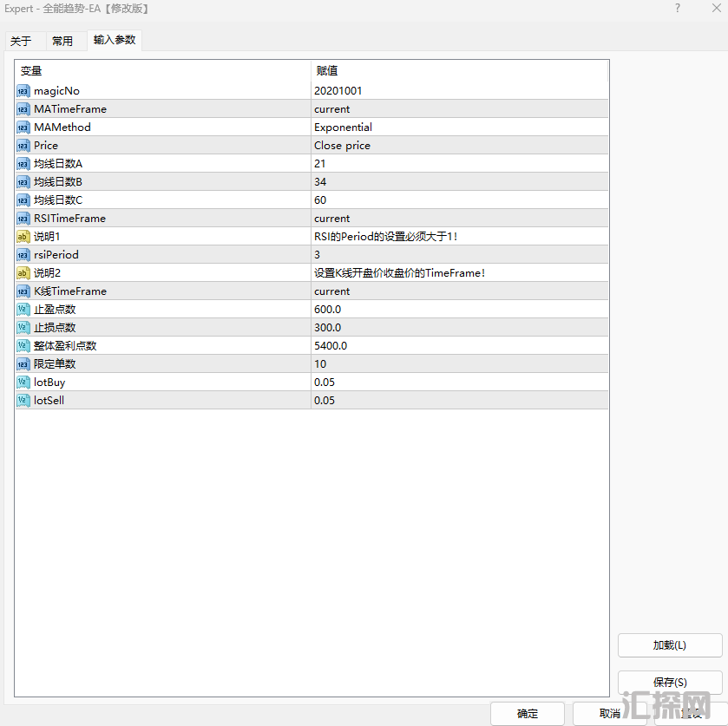
Task: Click the icon next to RSITimeFrame
Action: click(x=23, y=219)
